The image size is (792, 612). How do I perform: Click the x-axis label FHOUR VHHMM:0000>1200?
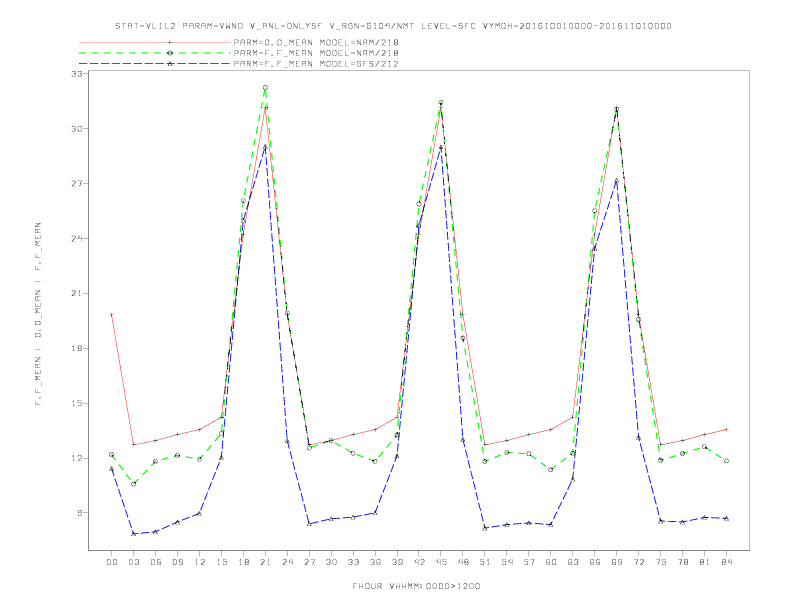(416, 586)
